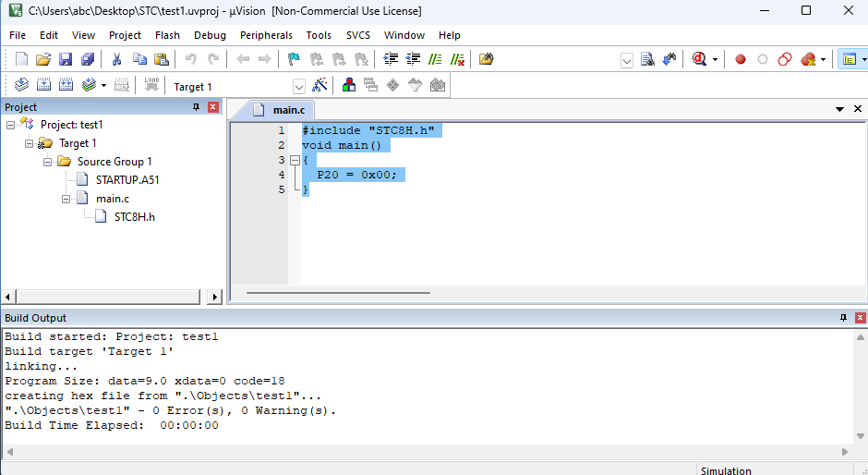
Task: Collapse the Source Group 1 tree node
Action: point(47,162)
